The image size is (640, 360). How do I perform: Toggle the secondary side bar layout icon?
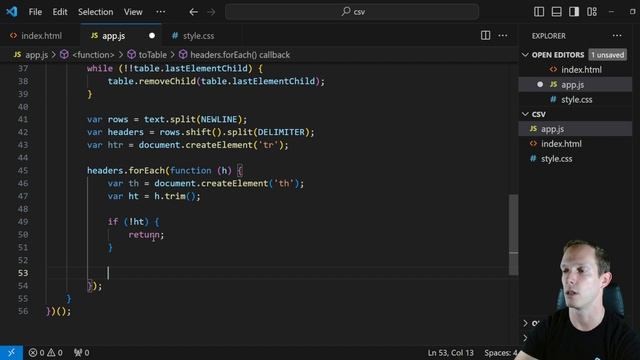(x=574, y=12)
